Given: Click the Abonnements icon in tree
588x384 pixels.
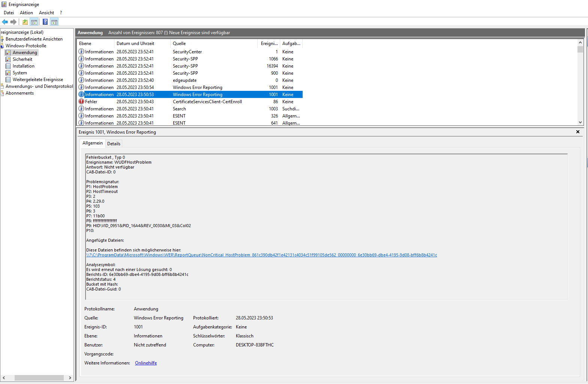Looking at the screenshot, I should tap(2, 93).
